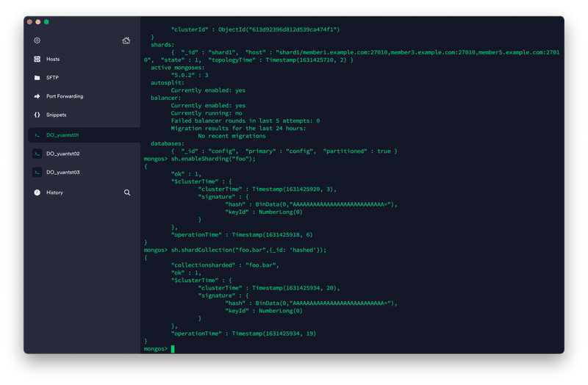Viewport: 588px width, 385px height.
Task: Select "Migration results for the last 24 hours"
Action: [x=238, y=129]
